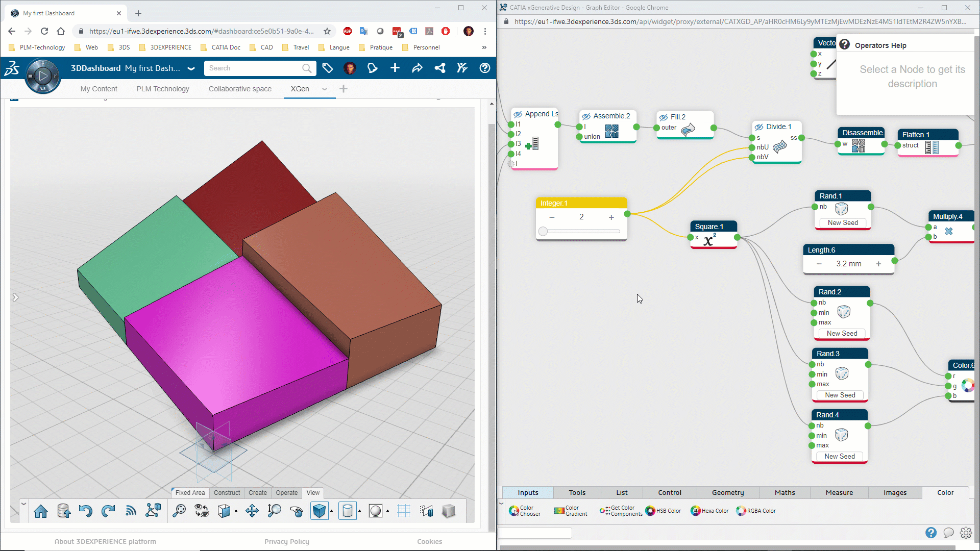This screenshot has width=980, height=551.
Task: Add a Color Gradient node
Action: tap(571, 511)
